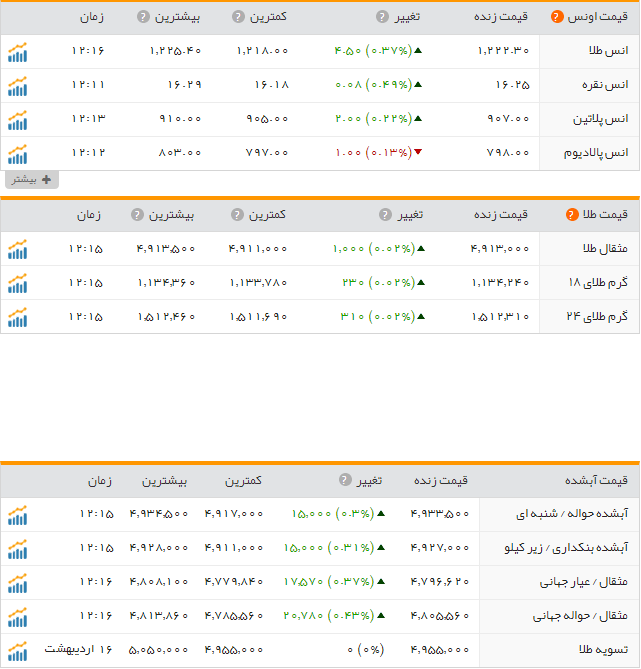Click help icon next to تغییر in آبشده table
Viewport: 641px width, 669px height.
[345, 480]
